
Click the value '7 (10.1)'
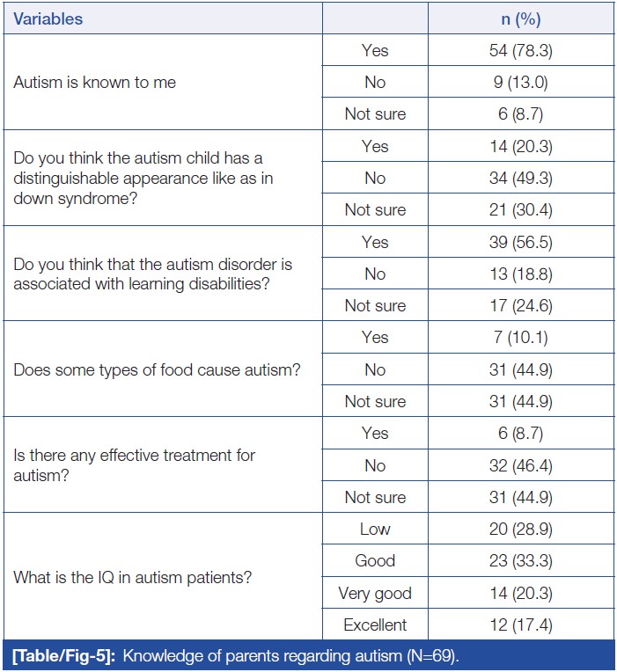[521, 338]
